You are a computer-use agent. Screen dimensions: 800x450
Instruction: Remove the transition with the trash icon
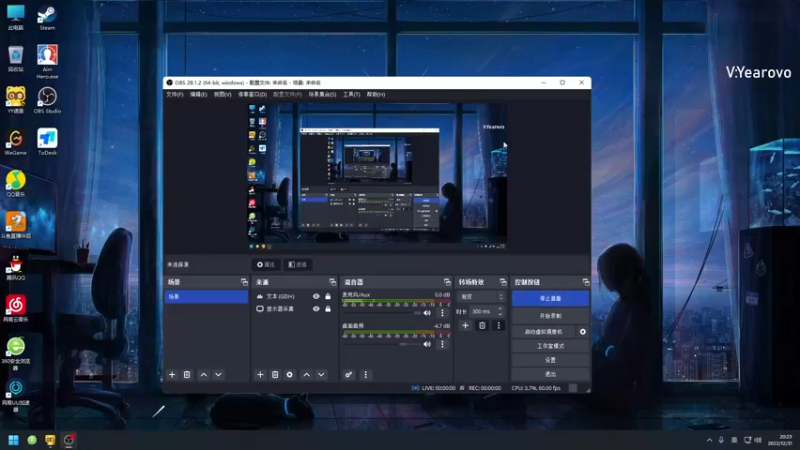pyautogui.click(x=482, y=326)
